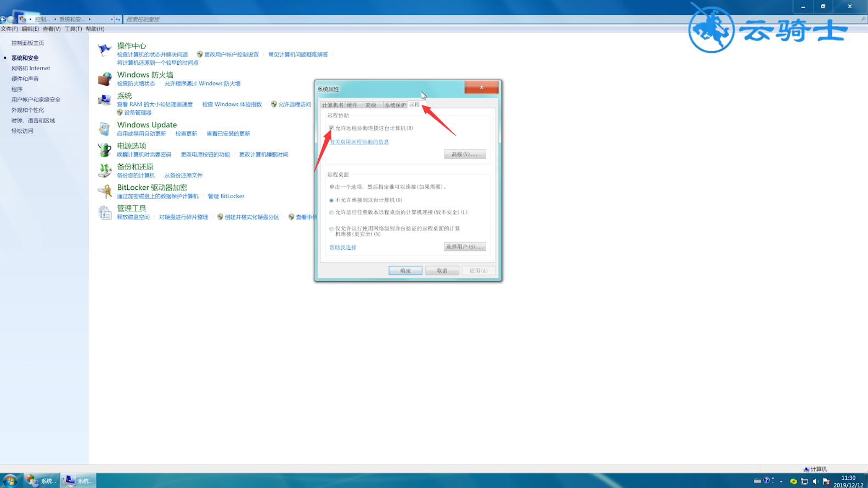Image resolution: width=868 pixels, height=488 pixels.
Task: Click the BitLocker 驱动器加密 key icon
Action: tap(104, 192)
